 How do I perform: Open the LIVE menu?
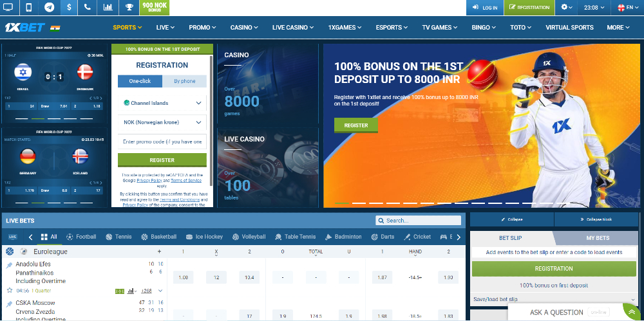click(165, 28)
